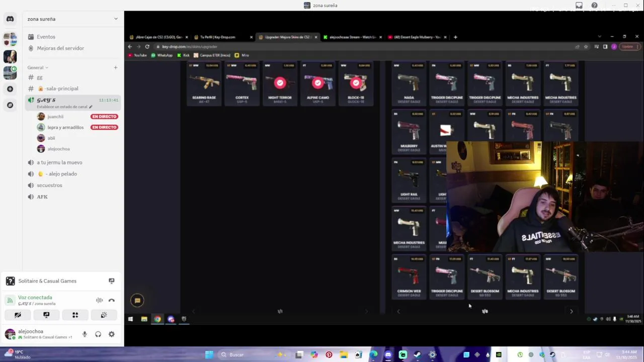The image size is (644, 362).
Task: Select user abli in the voice channel
Action: point(51,138)
